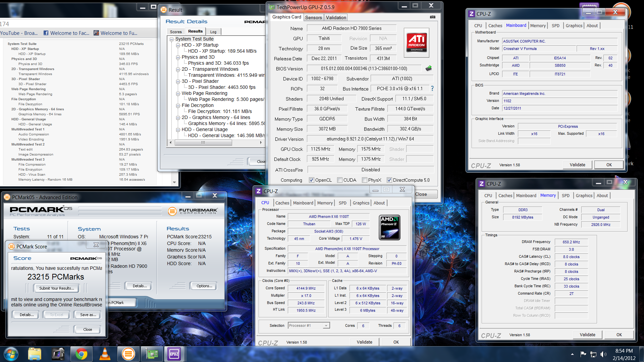Collapse 2D - Graphics Memory - 64 lines node
This screenshot has width=644, height=362.
pyautogui.click(x=178, y=117)
